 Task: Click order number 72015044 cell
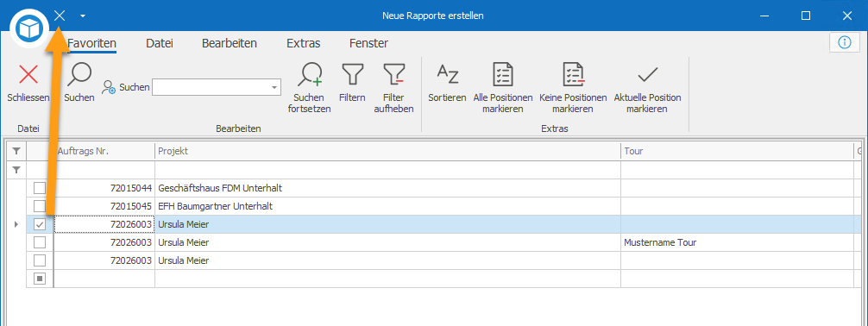click(104, 188)
